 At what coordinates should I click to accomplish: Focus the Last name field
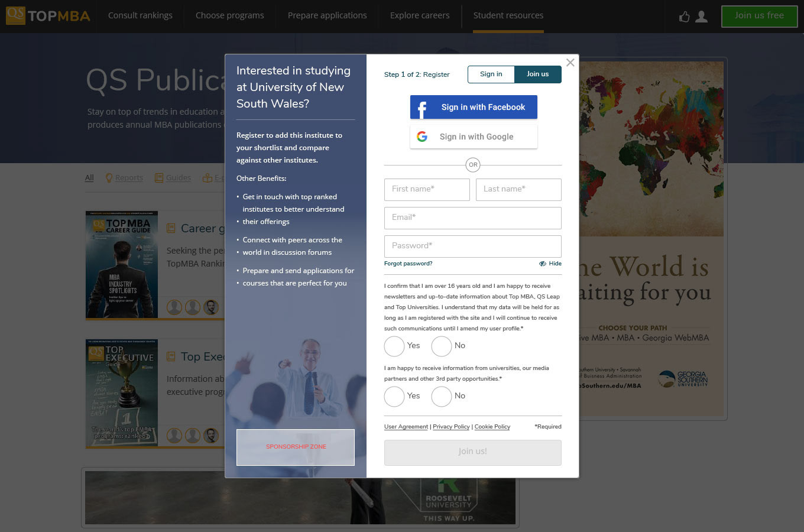pos(518,190)
